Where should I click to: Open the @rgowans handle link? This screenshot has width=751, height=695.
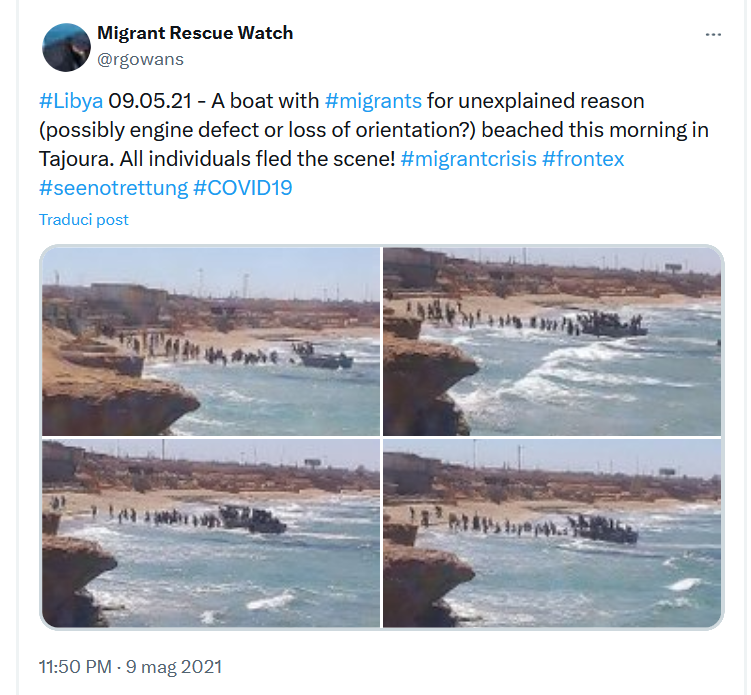point(140,59)
